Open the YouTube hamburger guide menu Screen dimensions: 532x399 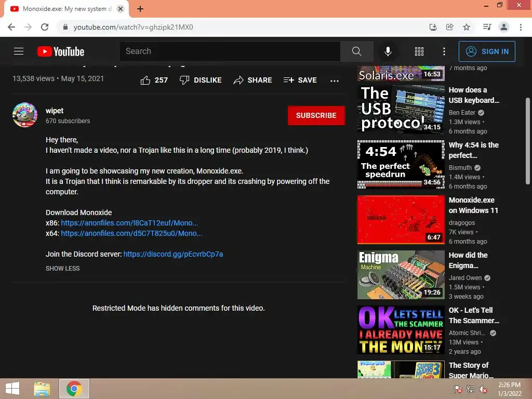tap(19, 51)
